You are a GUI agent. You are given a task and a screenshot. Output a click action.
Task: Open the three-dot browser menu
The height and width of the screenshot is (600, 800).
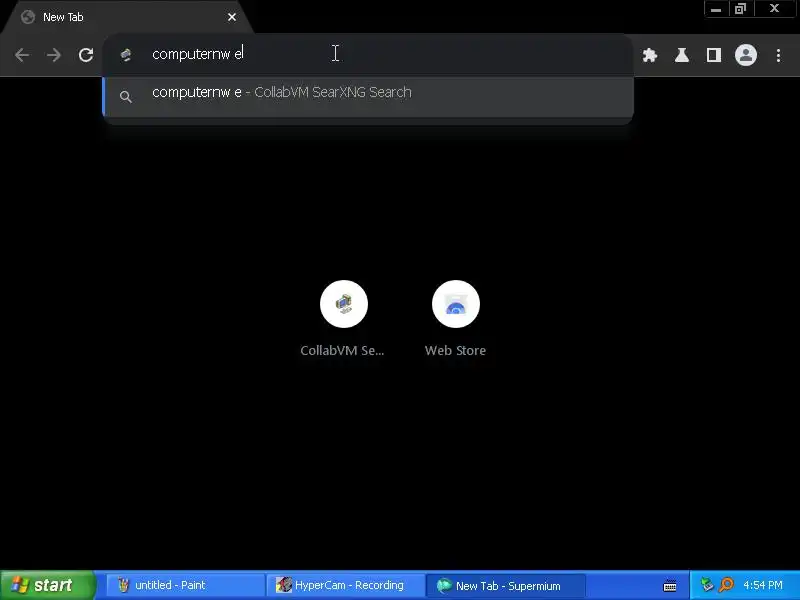tap(778, 55)
